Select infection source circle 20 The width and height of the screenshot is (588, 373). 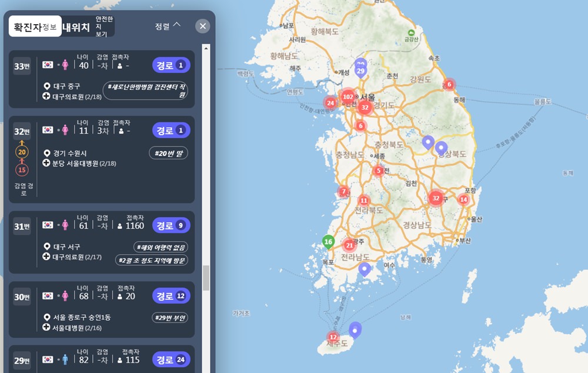click(22, 152)
